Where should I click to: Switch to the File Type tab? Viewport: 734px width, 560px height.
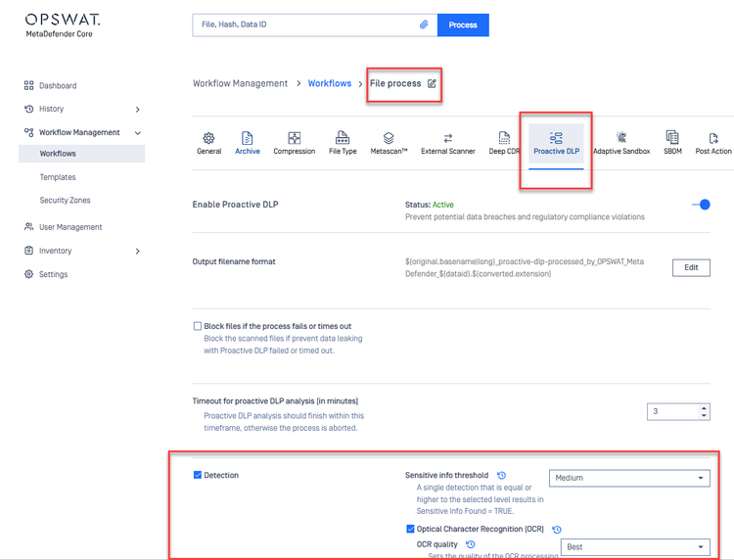click(343, 143)
